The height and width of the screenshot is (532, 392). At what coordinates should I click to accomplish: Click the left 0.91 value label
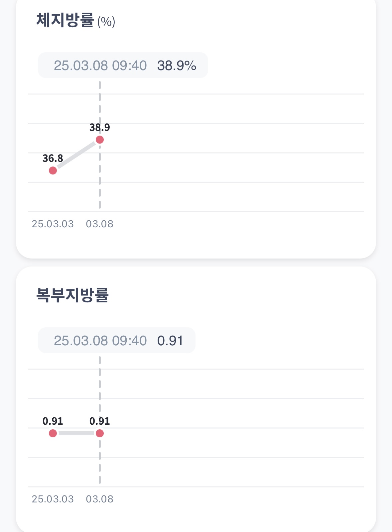53,421
